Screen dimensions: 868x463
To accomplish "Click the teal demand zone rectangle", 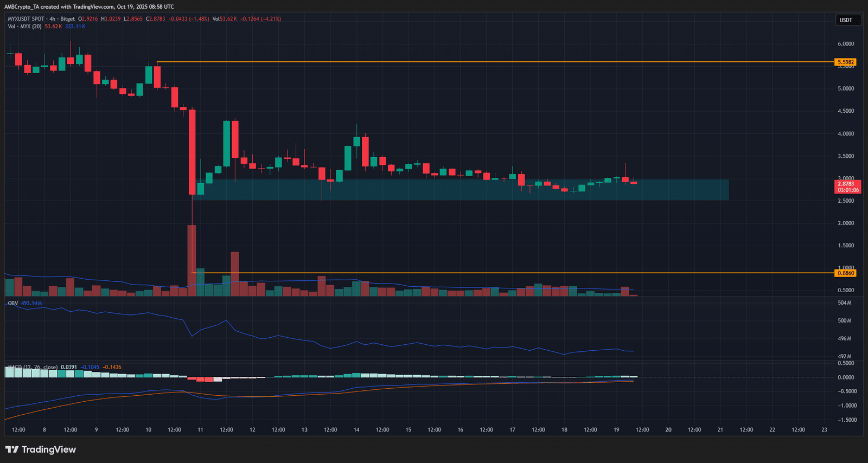I will point(461,190).
